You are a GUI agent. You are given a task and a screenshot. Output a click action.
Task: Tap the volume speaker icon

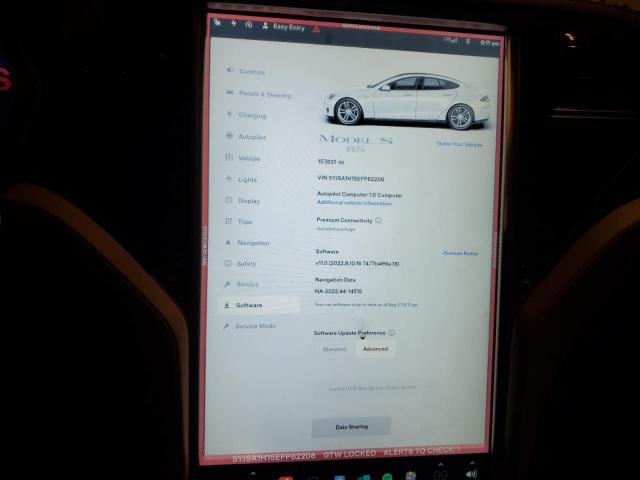click(x=471, y=474)
